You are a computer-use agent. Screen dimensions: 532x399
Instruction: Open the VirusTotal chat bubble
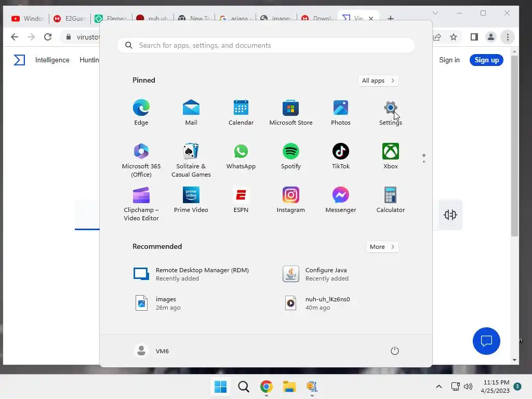point(486,341)
